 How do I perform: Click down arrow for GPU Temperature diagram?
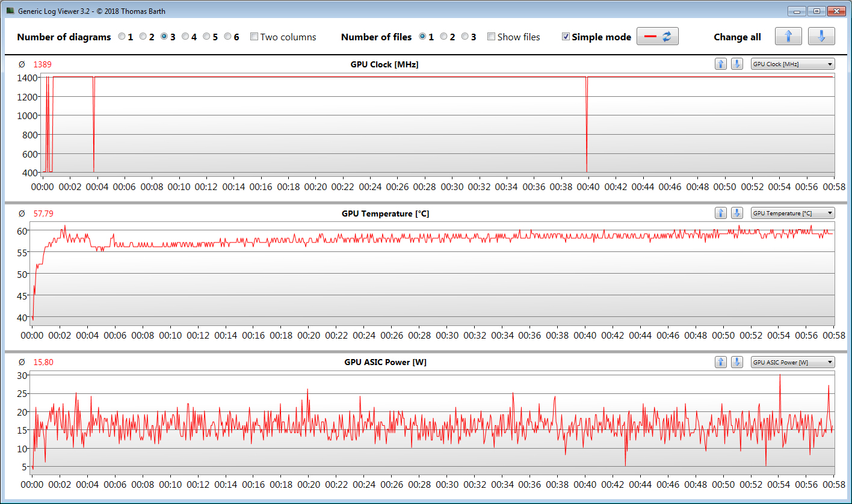(x=737, y=213)
